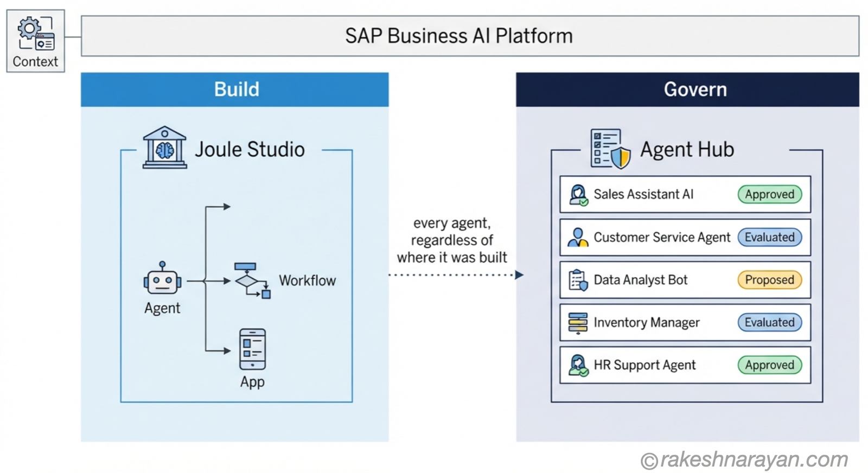Click the Workflow flowchart icon
Viewport: 868px width, 473px height.
tap(252, 280)
